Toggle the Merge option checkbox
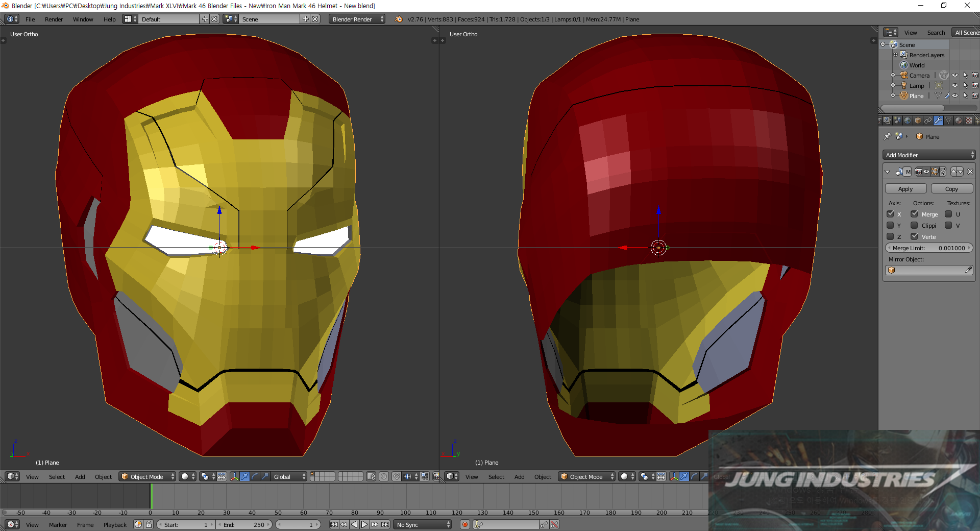 915,214
